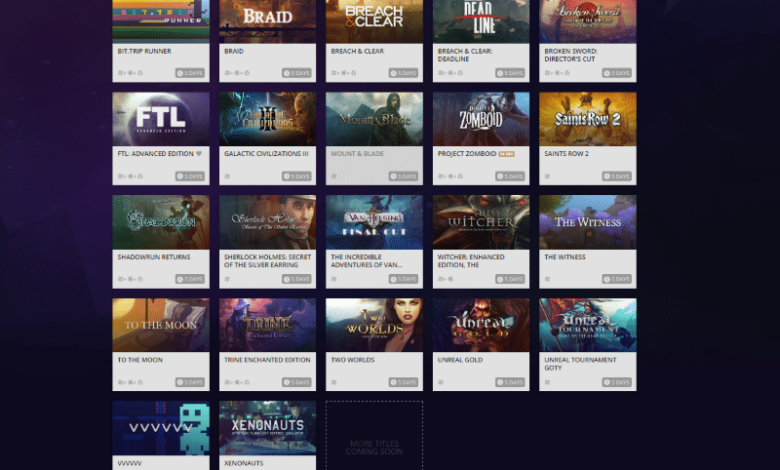Open the Galactic Civilizations III cover image
780x470 pixels.
click(268, 119)
